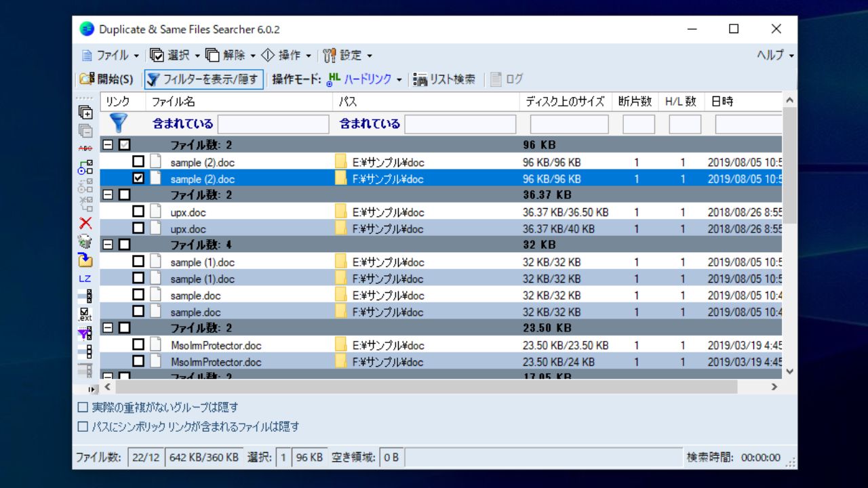
Task: Click the folder icon of E: sample (2).doc row
Action: [x=341, y=163]
